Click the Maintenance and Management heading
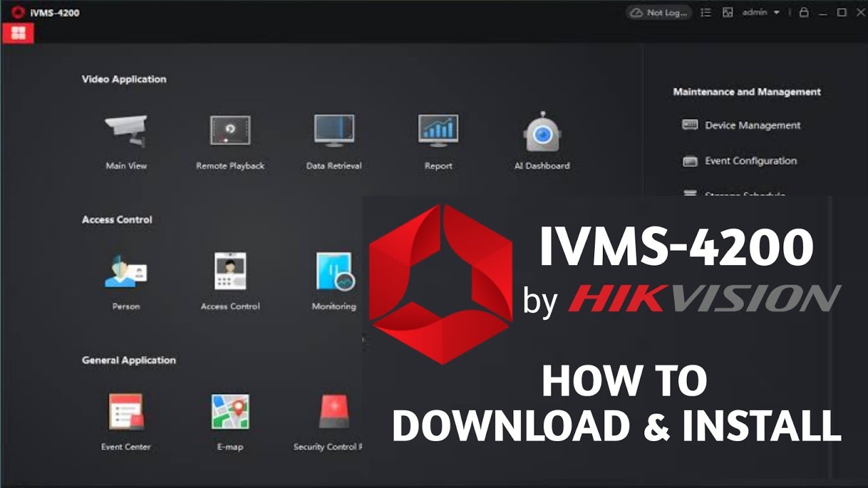This screenshot has width=868, height=488. 747,91
